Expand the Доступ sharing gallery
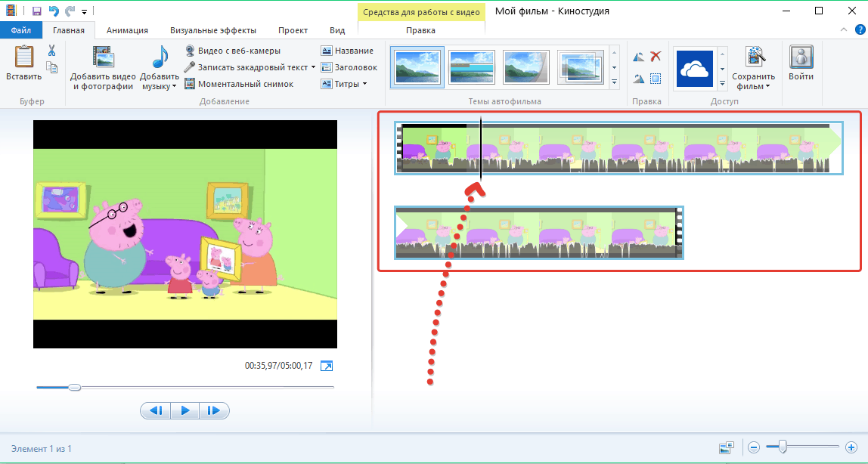The image size is (868, 464). point(722,84)
